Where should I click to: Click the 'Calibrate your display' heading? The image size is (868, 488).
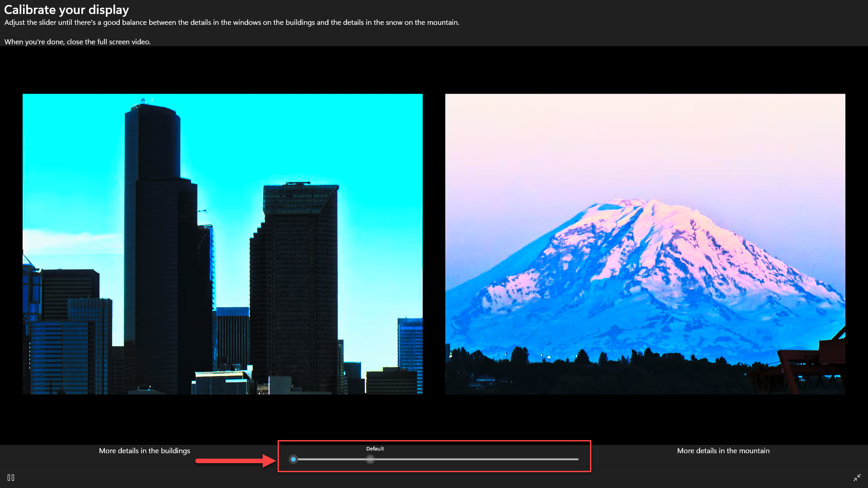click(x=66, y=9)
